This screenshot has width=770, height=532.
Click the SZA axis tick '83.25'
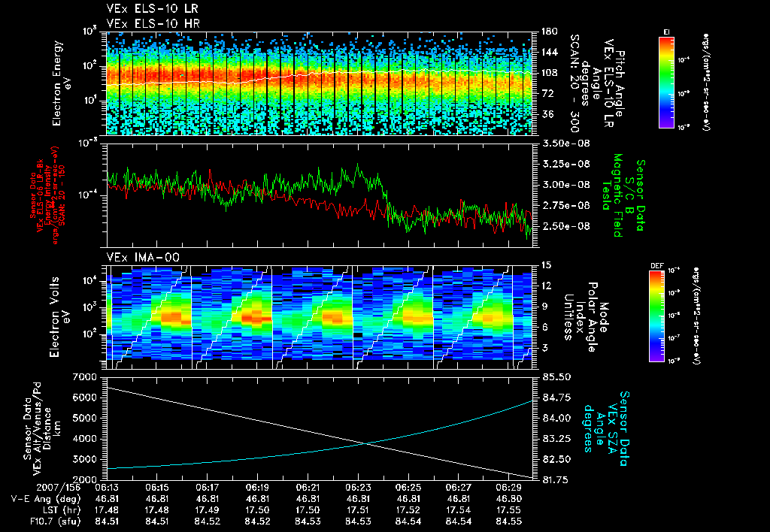pos(556,439)
